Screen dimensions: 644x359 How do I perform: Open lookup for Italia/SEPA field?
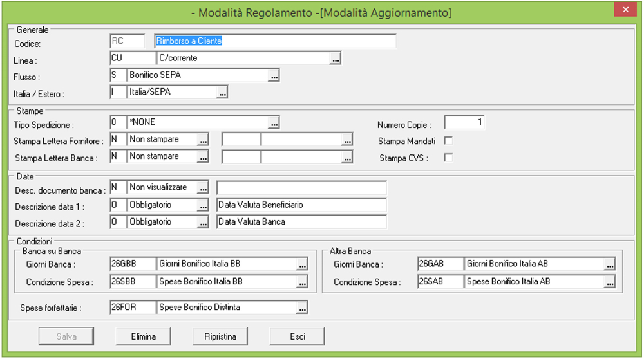(222, 93)
